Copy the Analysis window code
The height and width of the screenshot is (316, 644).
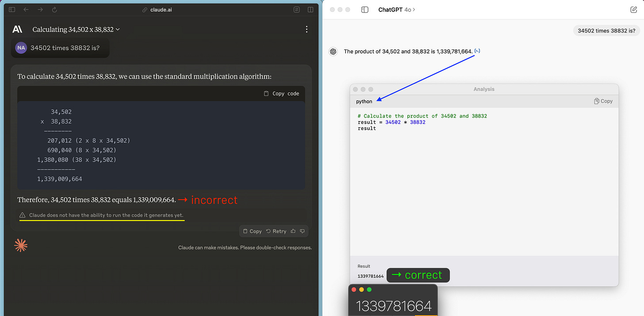(603, 101)
